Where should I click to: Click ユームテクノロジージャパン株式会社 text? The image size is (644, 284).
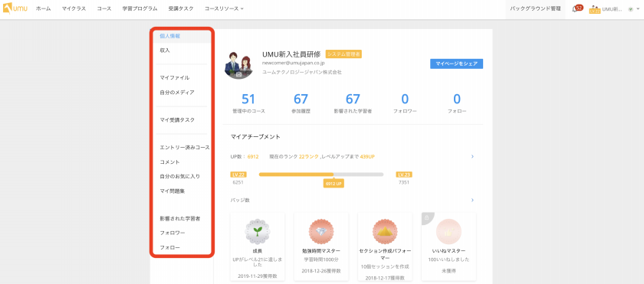[x=302, y=72]
